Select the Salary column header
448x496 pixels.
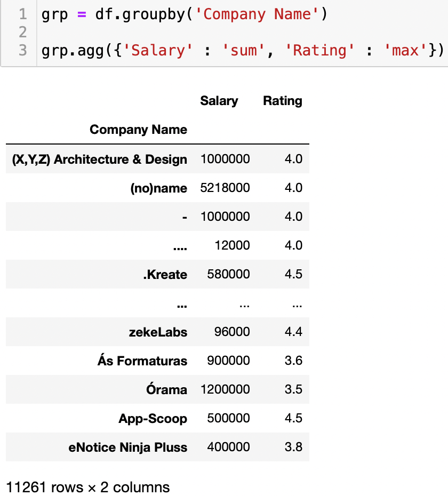tap(219, 101)
